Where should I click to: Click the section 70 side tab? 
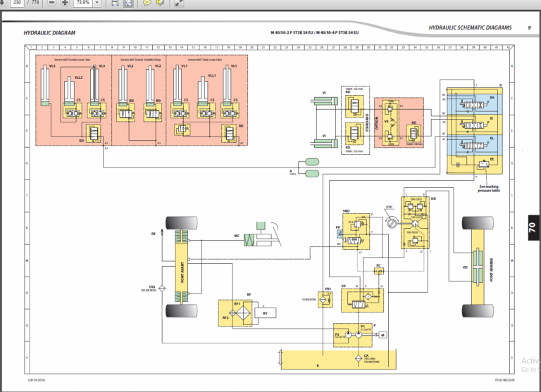(532, 227)
